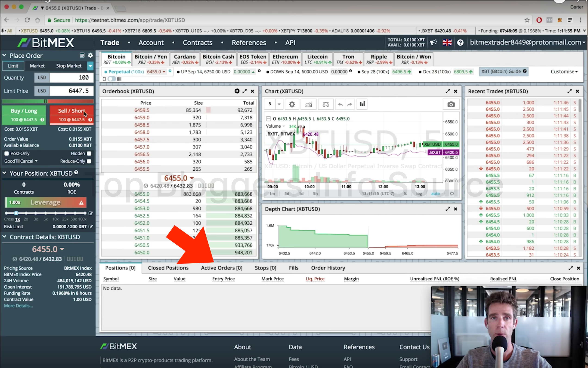Open the GoodTillCancel dropdown
The image size is (588, 368).
click(x=21, y=161)
